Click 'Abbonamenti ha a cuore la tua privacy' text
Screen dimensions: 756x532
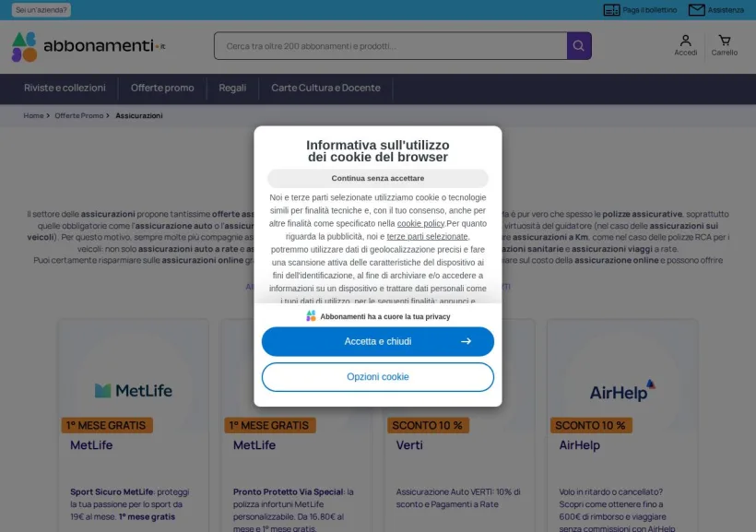click(x=385, y=317)
